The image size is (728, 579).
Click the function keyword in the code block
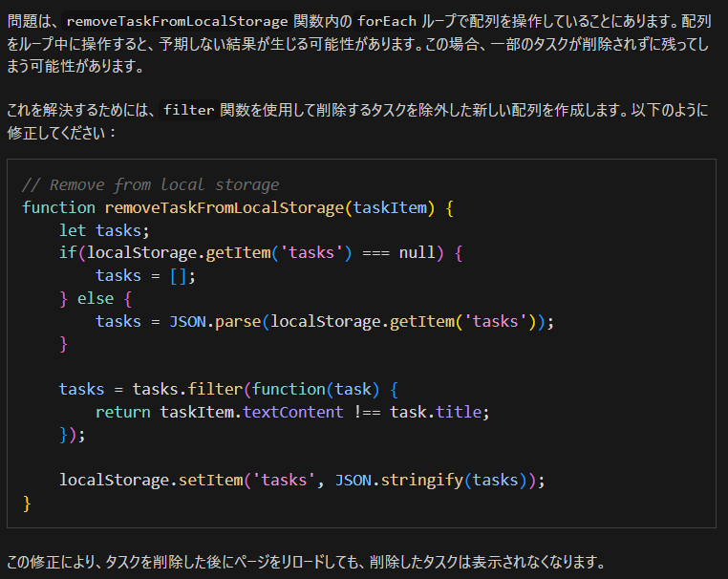point(58,207)
